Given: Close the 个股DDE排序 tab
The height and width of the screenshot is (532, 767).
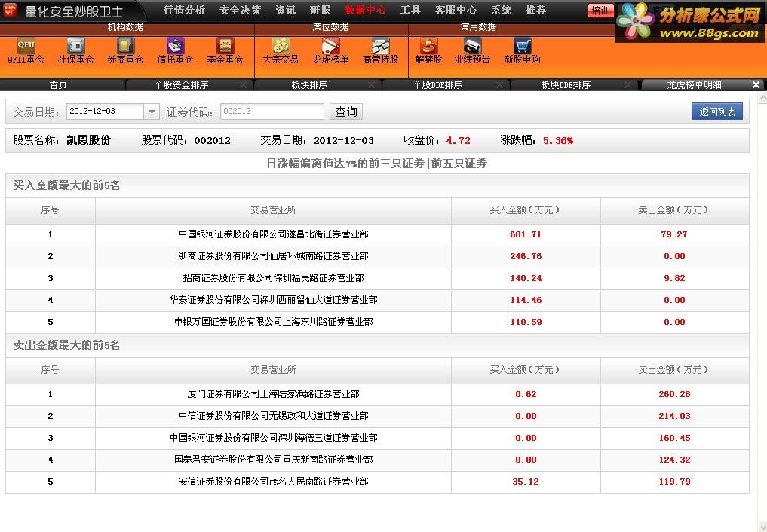Looking at the screenshot, I should click(499, 85).
